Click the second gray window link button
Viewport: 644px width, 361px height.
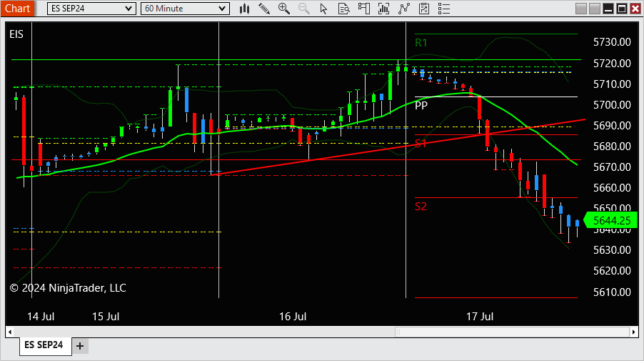(594, 9)
